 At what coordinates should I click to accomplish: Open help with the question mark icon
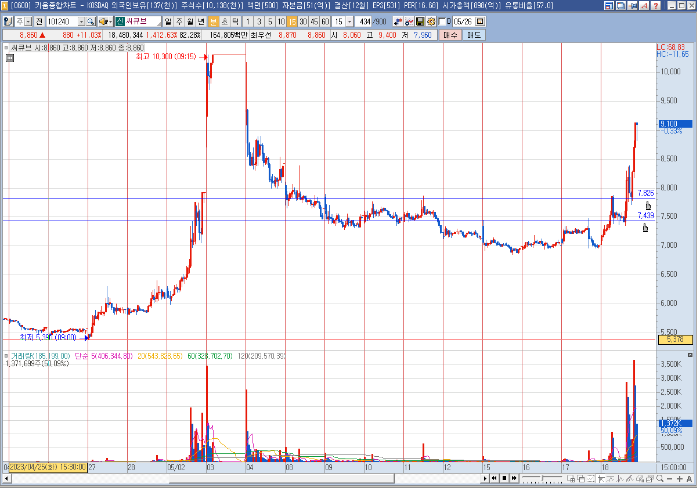pos(656,5)
